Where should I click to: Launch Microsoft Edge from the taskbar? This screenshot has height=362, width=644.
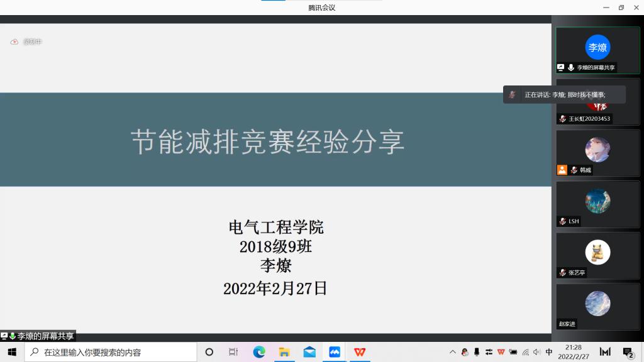259,352
